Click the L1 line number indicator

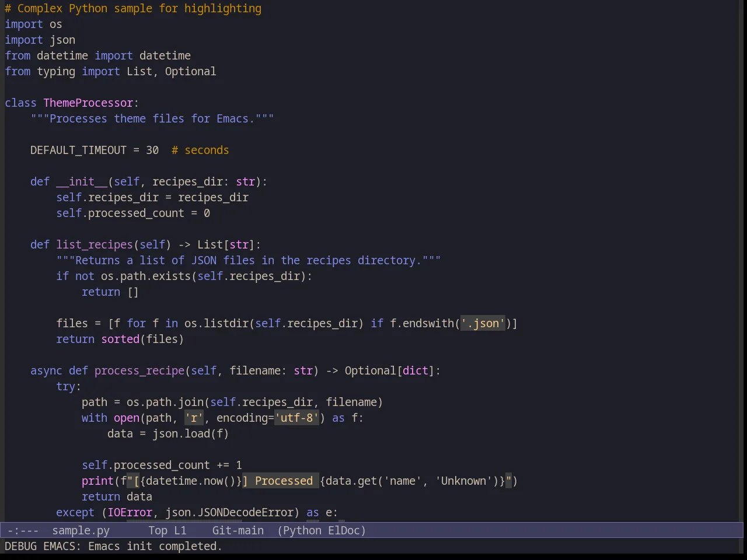pyautogui.click(x=180, y=530)
